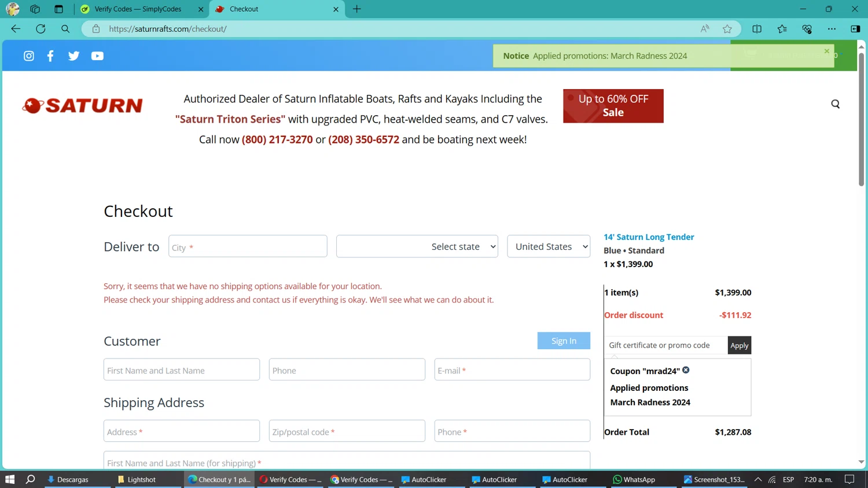Viewport: 868px width, 488px height.
Task: Open the network status tray icon
Action: [x=773, y=479]
